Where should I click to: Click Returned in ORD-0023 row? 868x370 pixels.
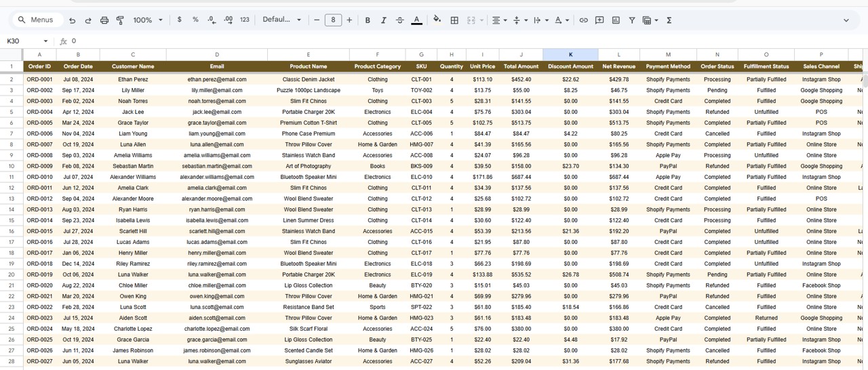pyautogui.click(x=766, y=318)
